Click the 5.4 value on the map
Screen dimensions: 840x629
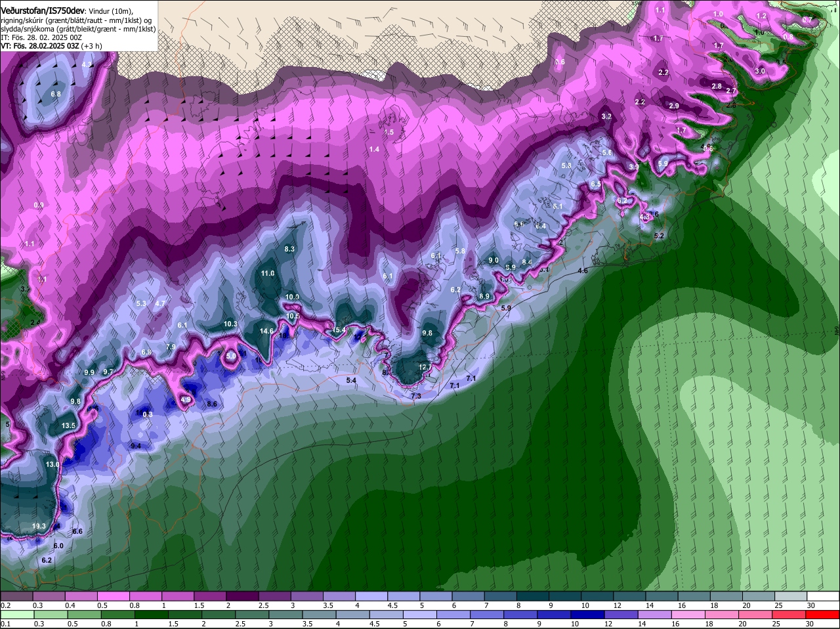[x=351, y=380]
